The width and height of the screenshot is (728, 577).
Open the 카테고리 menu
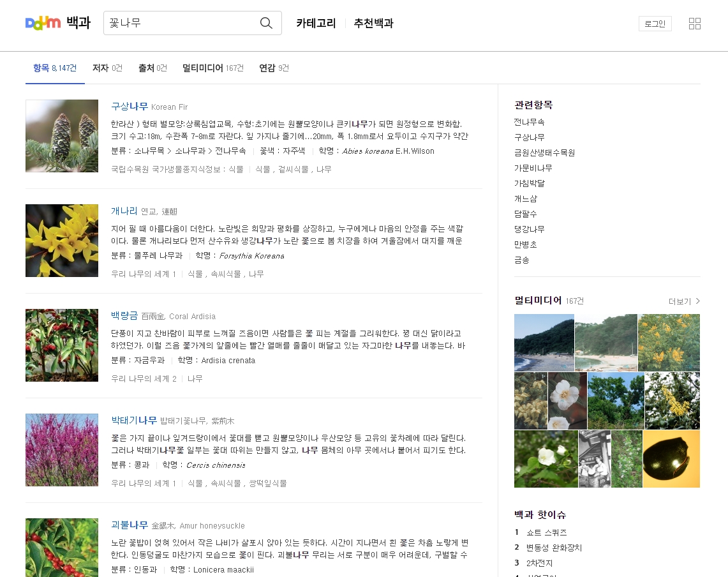(316, 23)
